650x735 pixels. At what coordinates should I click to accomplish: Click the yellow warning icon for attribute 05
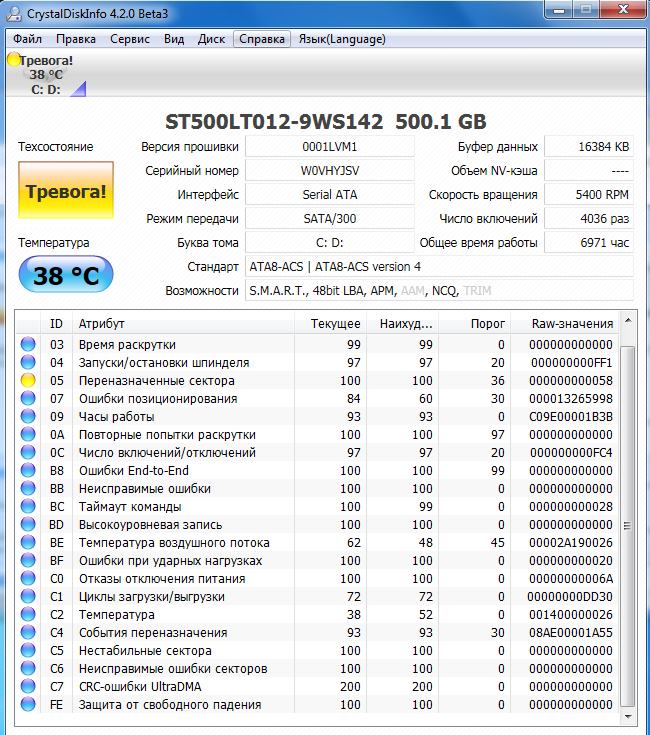pyautogui.click(x=28, y=380)
